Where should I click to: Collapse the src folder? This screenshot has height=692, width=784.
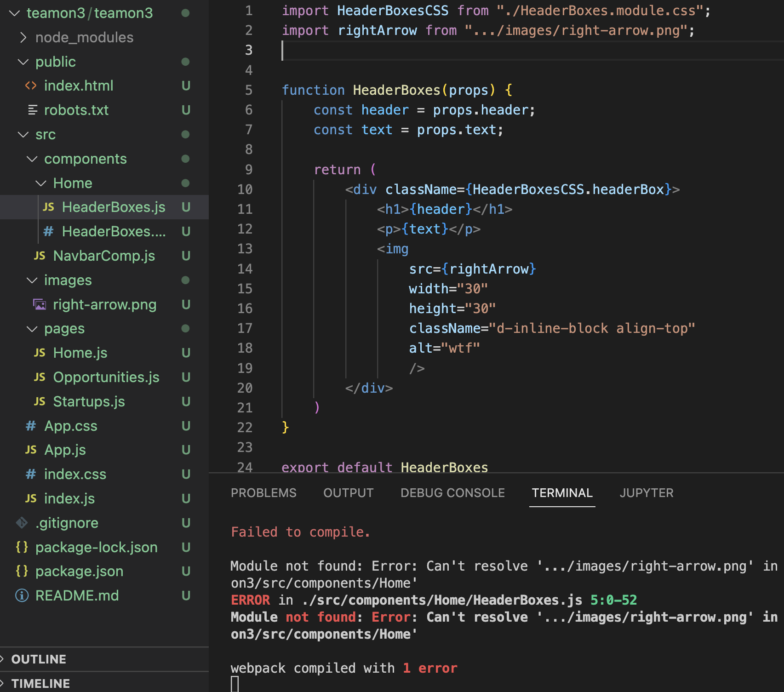tap(23, 134)
